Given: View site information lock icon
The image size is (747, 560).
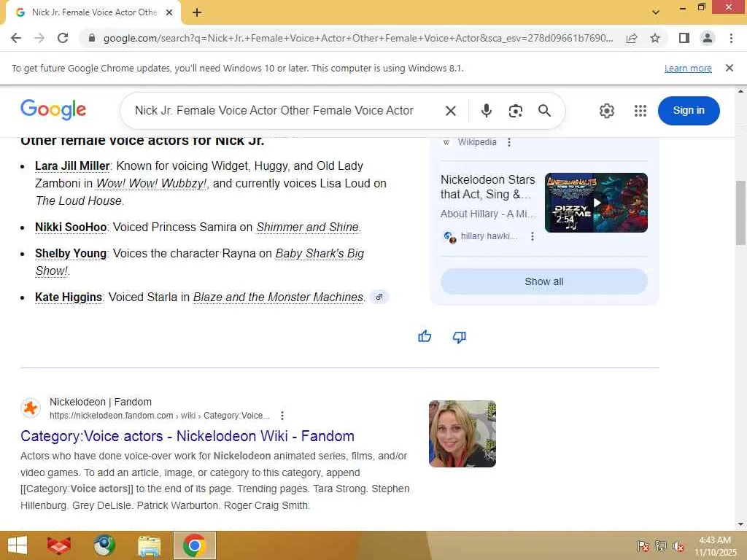Looking at the screenshot, I should [92, 38].
